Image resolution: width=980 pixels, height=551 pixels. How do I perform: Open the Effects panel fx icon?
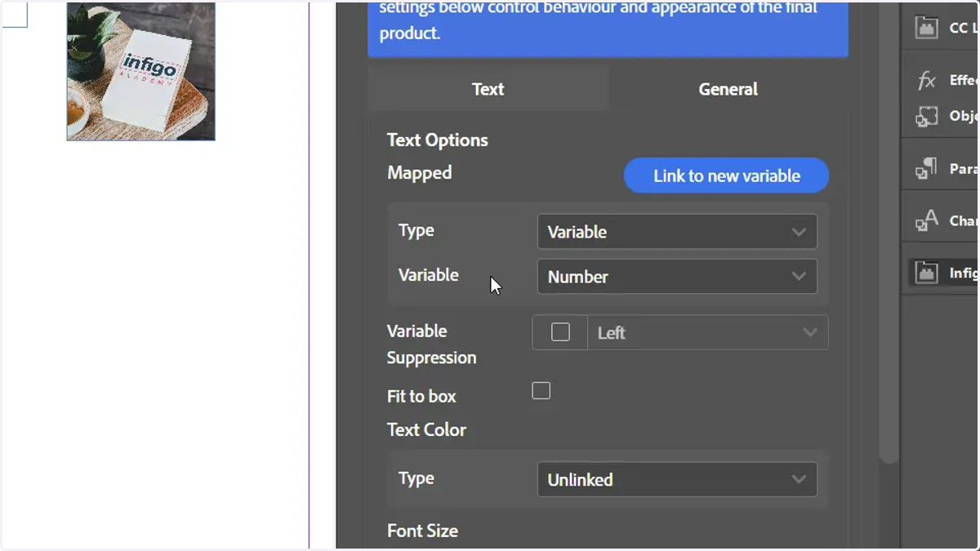coord(926,80)
